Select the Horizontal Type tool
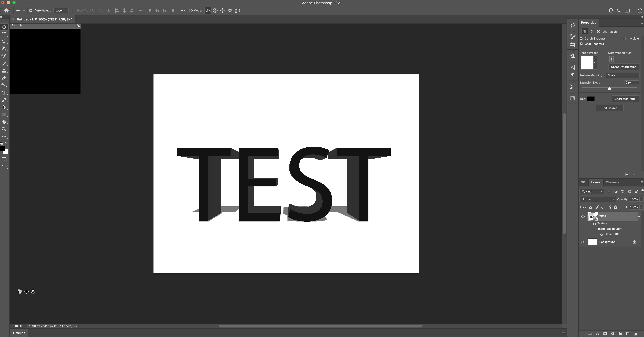Image resolution: width=644 pixels, height=337 pixels. 4,93
